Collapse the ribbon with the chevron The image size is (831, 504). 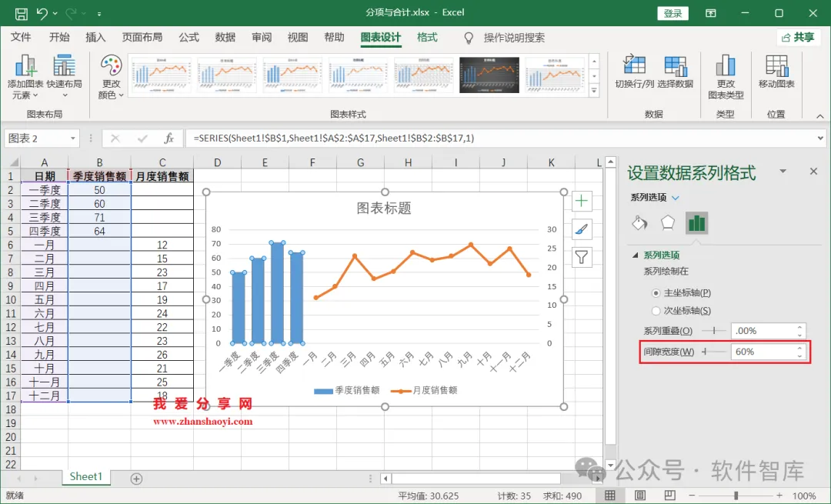tap(820, 116)
